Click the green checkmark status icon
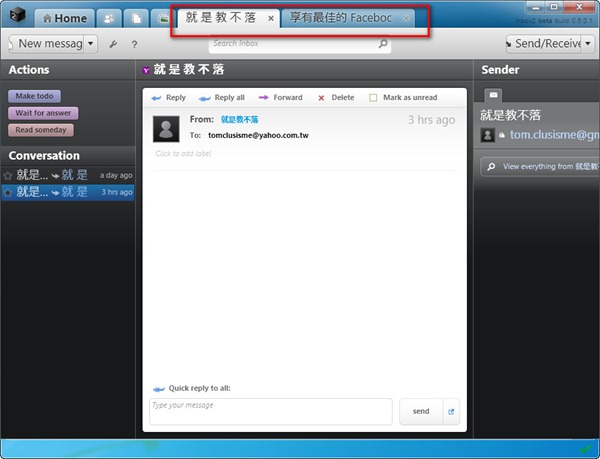The width and height of the screenshot is (600, 459). pyautogui.click(x=585, y=448)
